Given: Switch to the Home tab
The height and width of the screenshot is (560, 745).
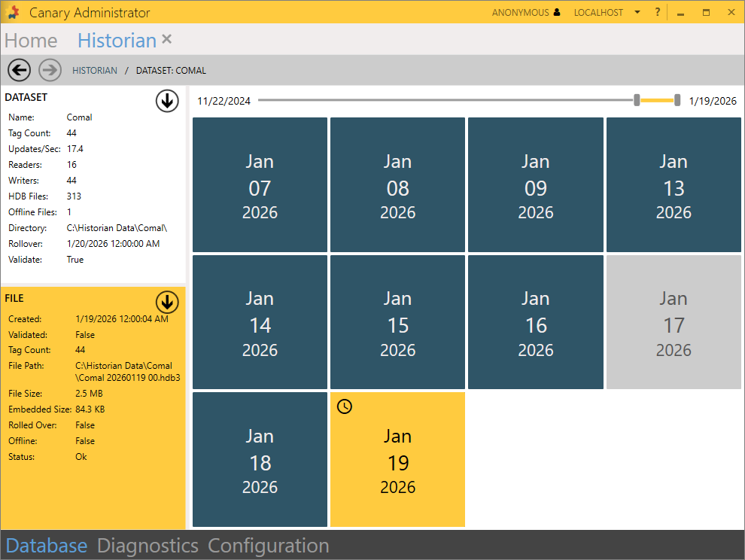Looking at the screenshot, I should click(x=31, y=41).
